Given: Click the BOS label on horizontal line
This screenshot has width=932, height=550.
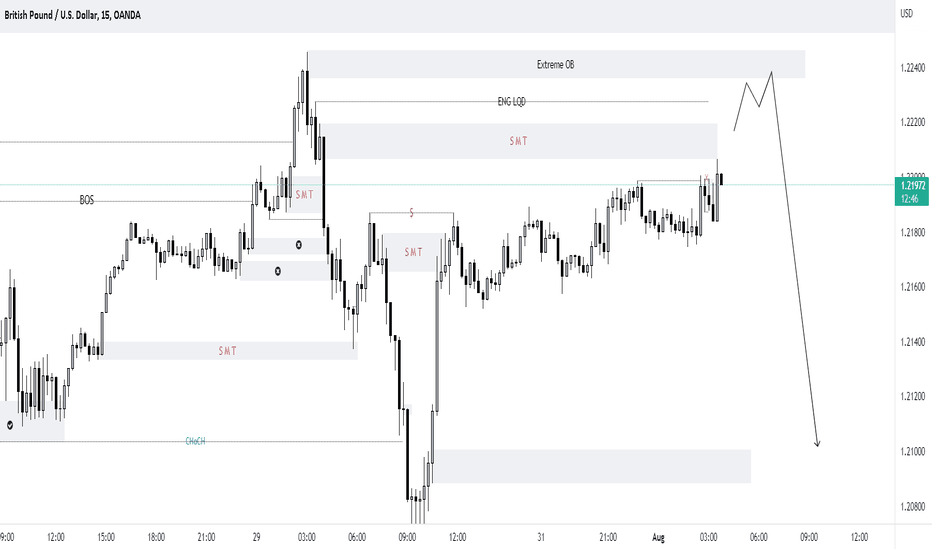Looking at the screenshot, I should click(x=87, y=200).
